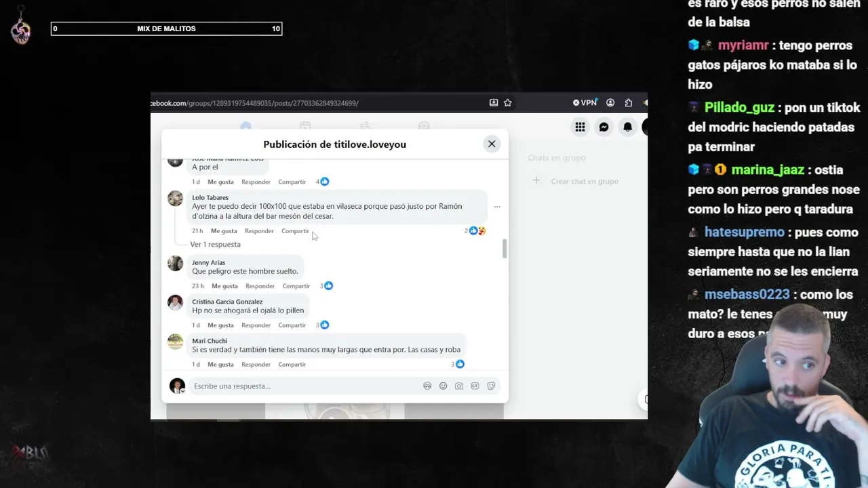This screenshot has height=488, width=868.
Task: Share Jenny Arias' comment
Action: point(296,286)
